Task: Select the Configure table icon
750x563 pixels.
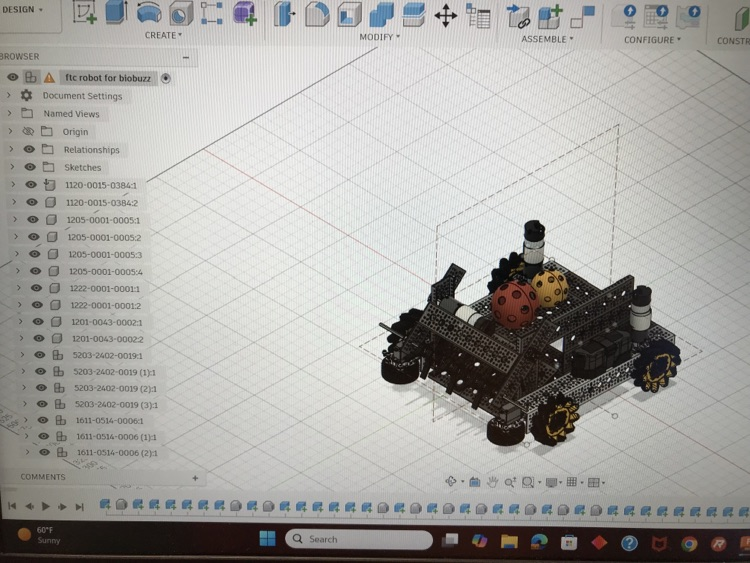Action: click(656, 18)
